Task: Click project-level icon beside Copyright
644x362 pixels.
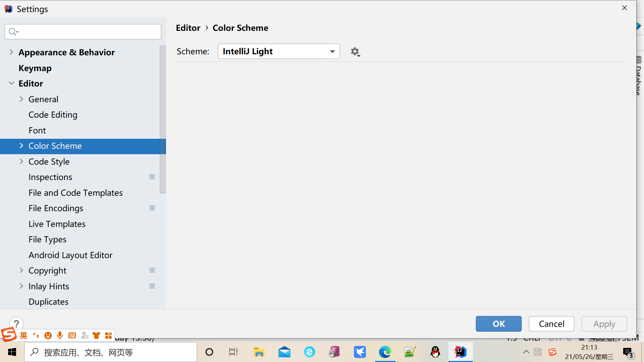Action: point(152,270)
